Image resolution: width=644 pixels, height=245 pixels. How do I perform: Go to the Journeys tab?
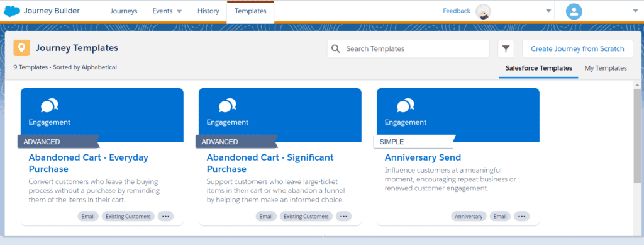tap(124, 11)
